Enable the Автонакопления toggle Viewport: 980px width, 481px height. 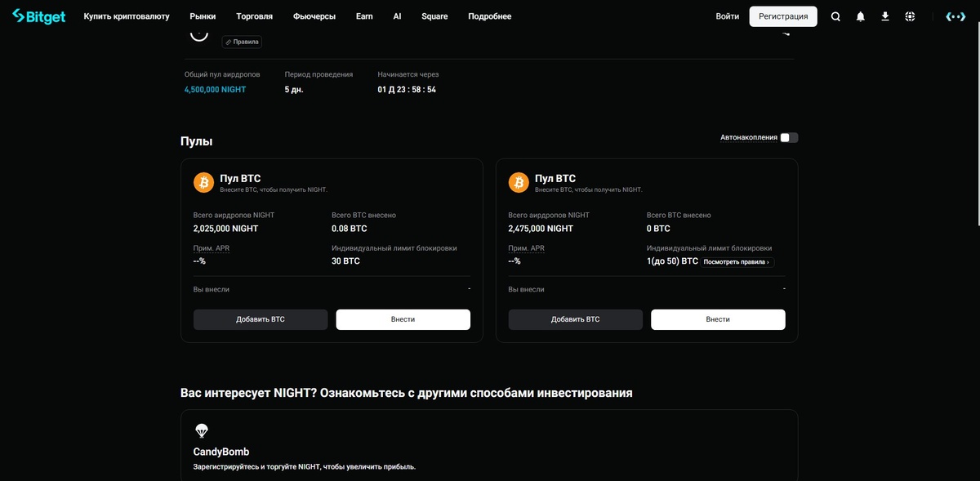pyautogui.click(x=789, y=137)
